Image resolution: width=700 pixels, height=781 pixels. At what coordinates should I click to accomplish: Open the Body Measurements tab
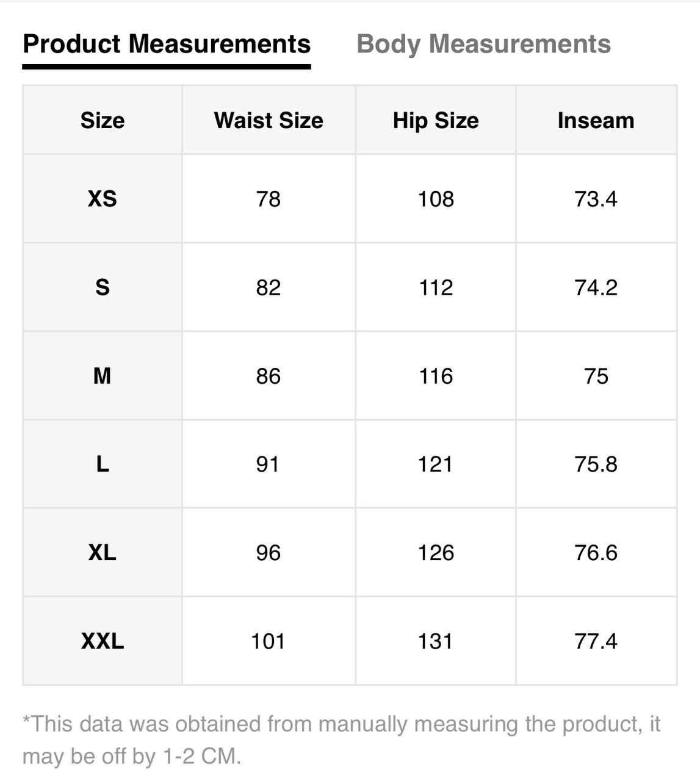(483, 45)
